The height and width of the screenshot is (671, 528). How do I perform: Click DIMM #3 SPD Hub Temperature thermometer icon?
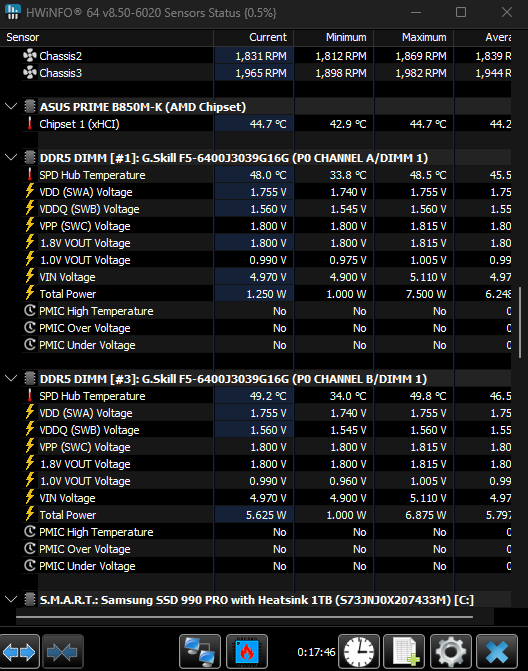[30, 395]
